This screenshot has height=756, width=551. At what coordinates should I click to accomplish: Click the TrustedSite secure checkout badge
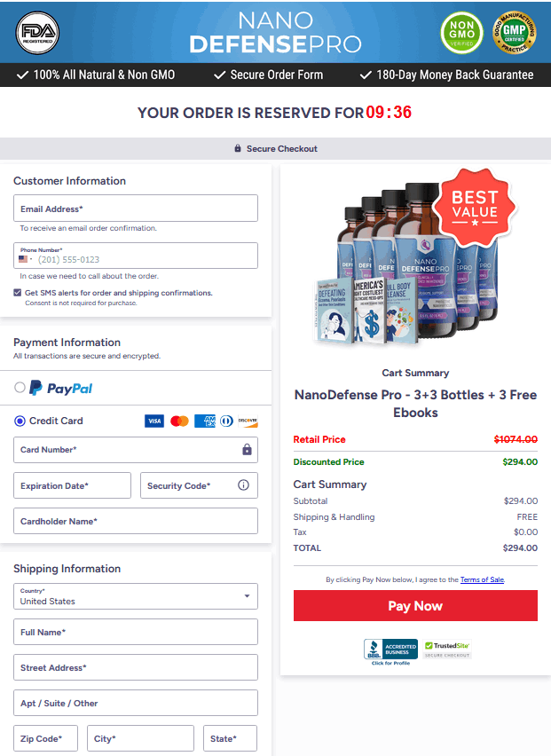(447, 649)
